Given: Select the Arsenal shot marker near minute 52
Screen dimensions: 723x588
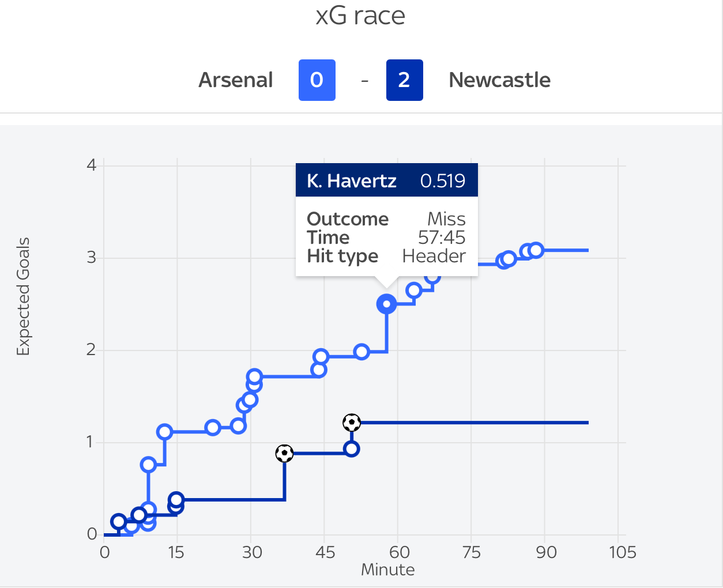Looking at the screenshot, I should pos(361,352).
